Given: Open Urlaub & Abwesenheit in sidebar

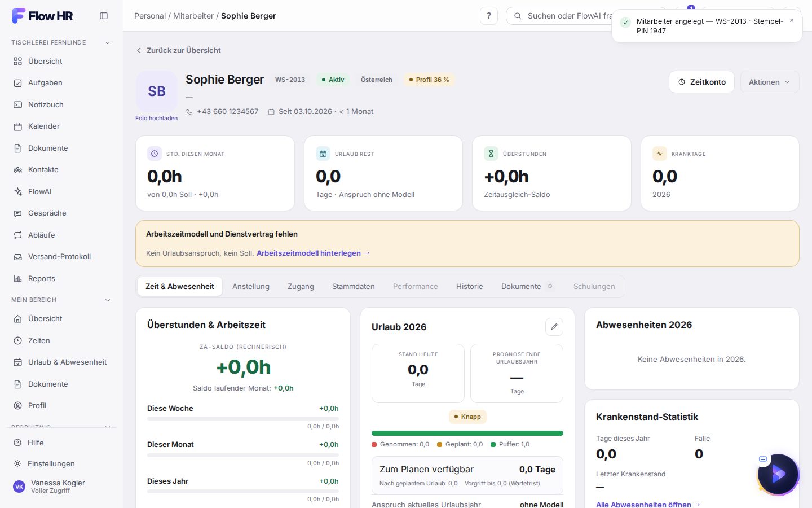Looking at the screenshot, I should pyautogui.click(x=61, y=362).
